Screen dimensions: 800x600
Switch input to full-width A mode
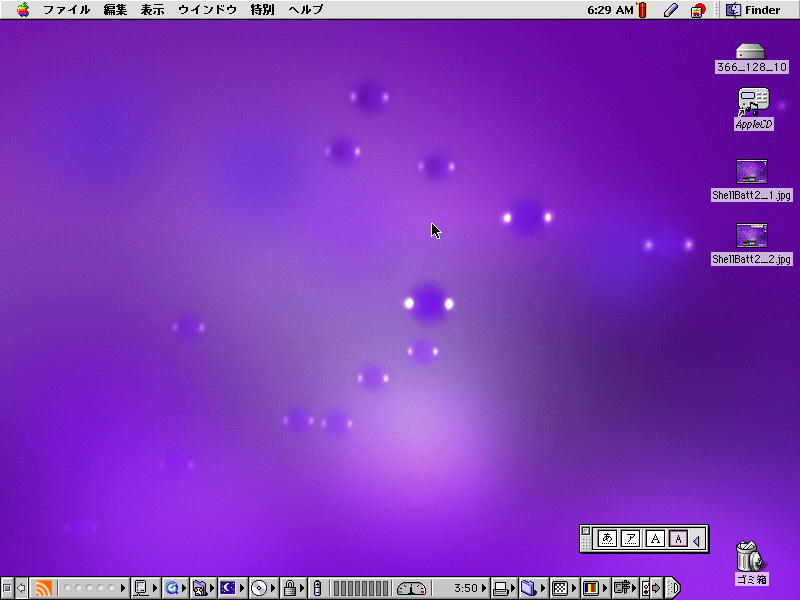(x=655, y=539)
